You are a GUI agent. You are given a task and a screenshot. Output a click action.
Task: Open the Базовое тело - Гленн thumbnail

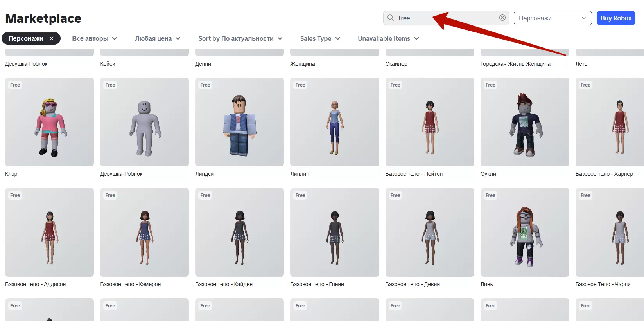click(334, 232)
